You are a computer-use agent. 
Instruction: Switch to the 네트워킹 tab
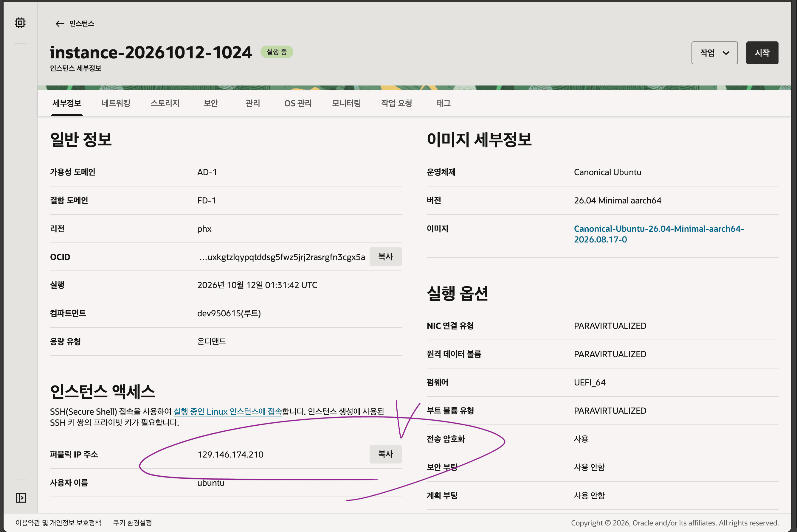[116, 103]
